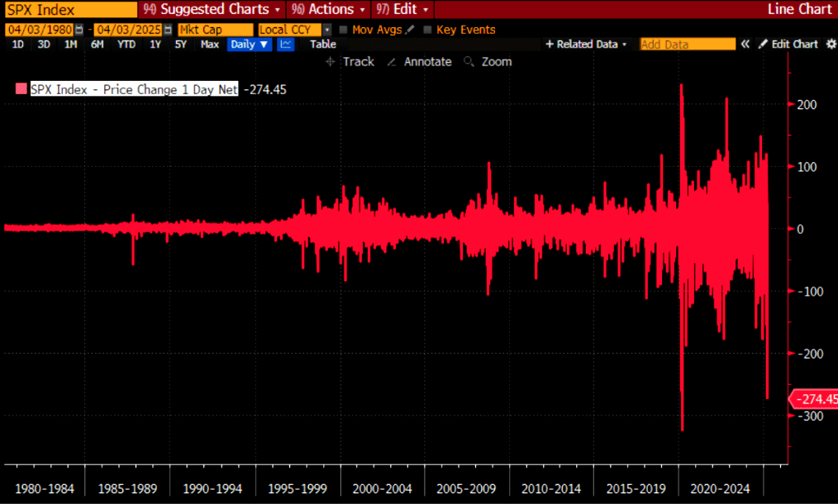Click the double-chevron collapse icon
This screenshot has height=504, width=838.
point(745,45)
